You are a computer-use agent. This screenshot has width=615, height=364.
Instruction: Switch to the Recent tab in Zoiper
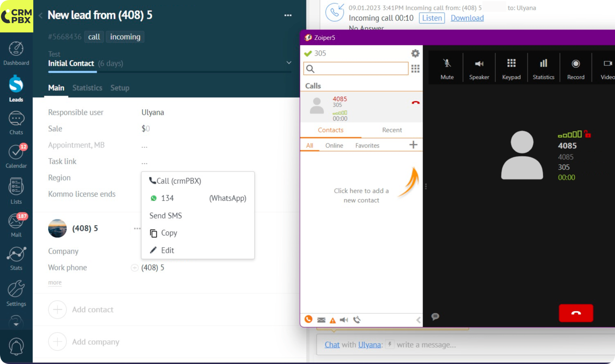coord(392,130)
